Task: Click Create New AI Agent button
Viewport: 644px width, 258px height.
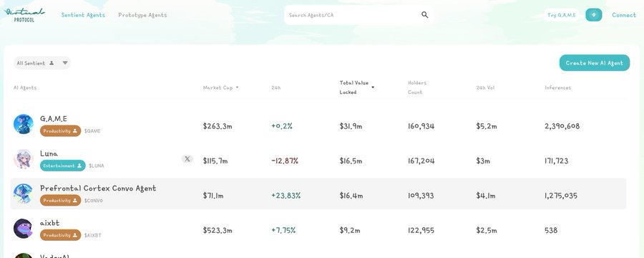Action: click(x=595, y=63)
